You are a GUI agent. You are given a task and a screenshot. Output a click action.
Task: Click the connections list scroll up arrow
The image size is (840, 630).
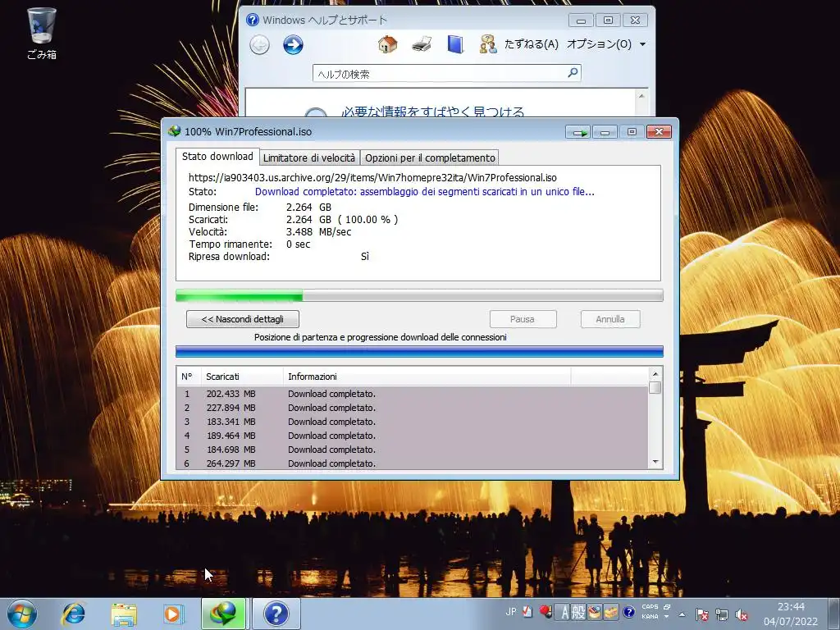click(655, 373)
